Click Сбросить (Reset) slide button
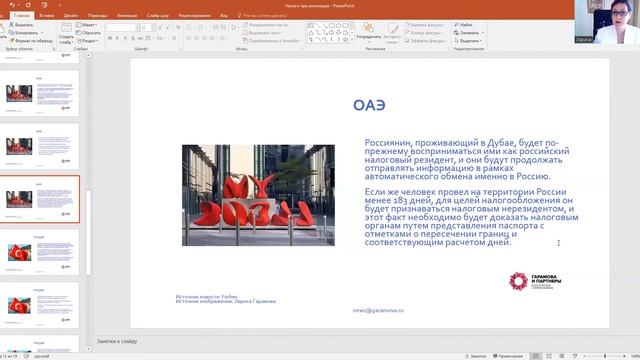This screenshot has width=640, height=360. pos(88,33)
